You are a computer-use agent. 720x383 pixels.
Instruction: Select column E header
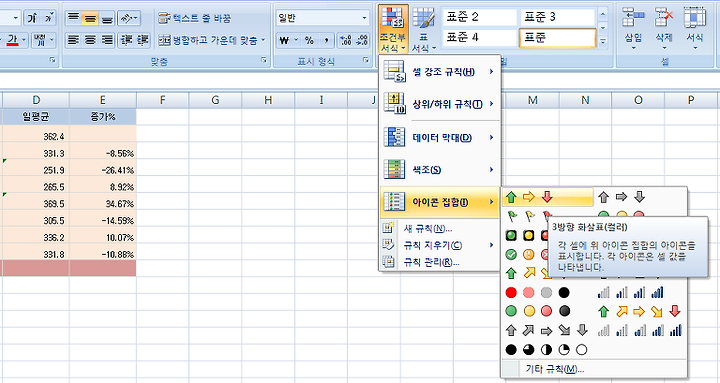(103, 100)
